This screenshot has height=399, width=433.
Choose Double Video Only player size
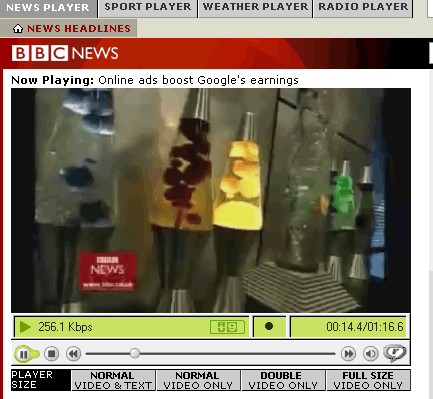283,380
